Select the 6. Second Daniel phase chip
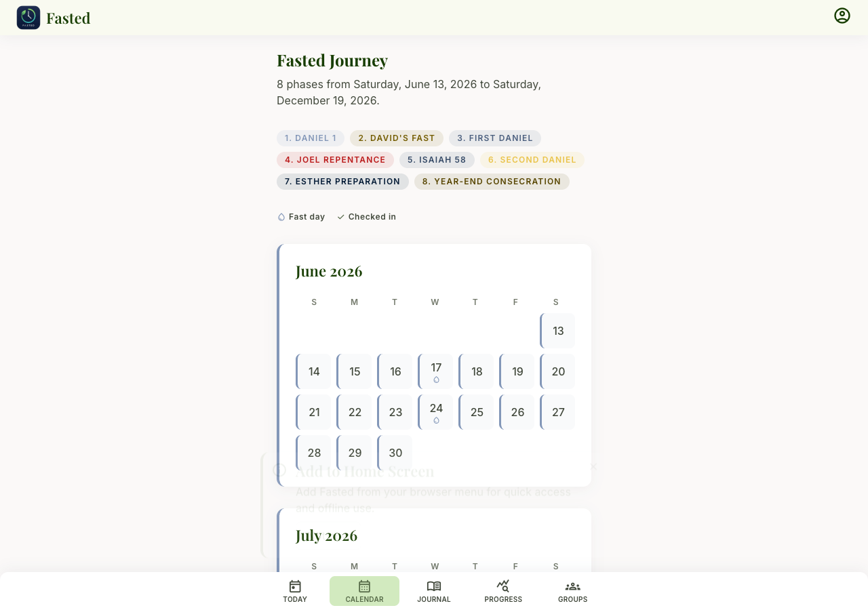This screenshot has width=868, height=610. (532, 160)
